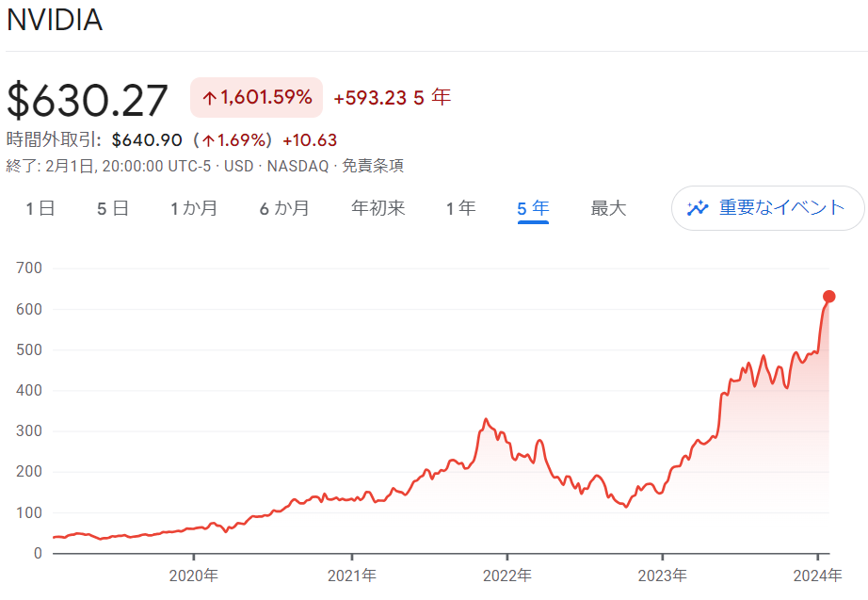868x600 pixels.
Task: Click the 500 y-axis label
Action: click(29, 349)
